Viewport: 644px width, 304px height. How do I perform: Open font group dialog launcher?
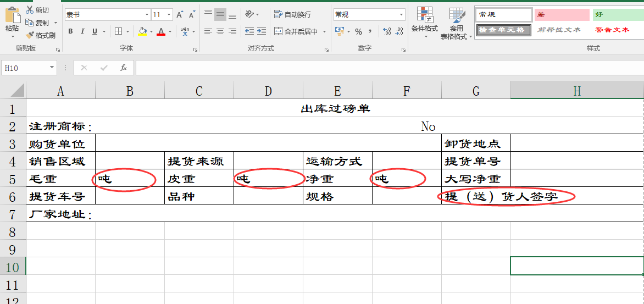(195, 49)
